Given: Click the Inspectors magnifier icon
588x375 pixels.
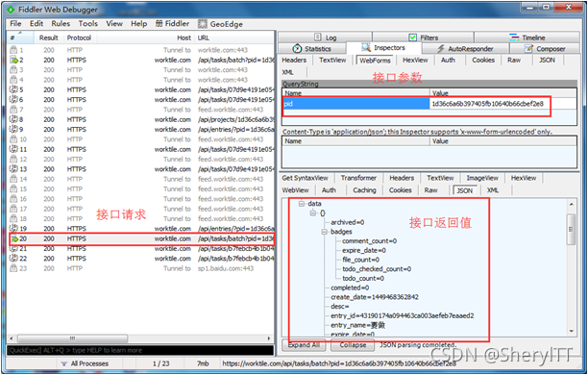Looking at the screenshot, I should 366,47.
